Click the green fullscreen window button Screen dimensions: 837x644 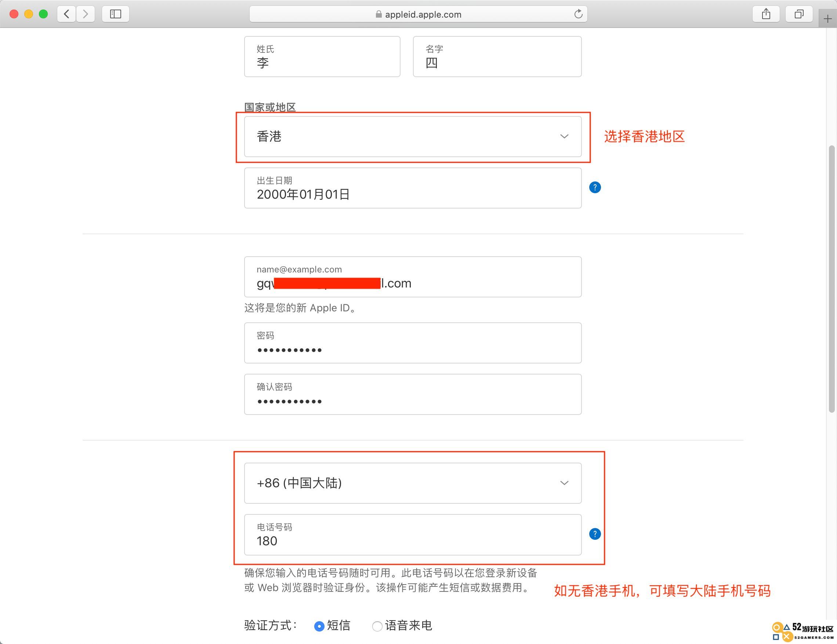(43, 14)
